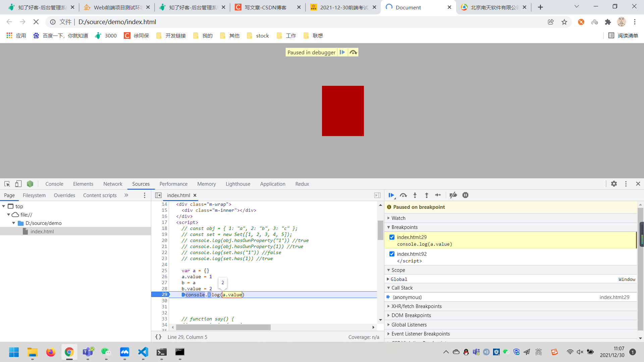The height and width of the screenshot is (362, 644).
Task: Open Visual Studio Code from taskbar
Action: click(x=143, y=352)
